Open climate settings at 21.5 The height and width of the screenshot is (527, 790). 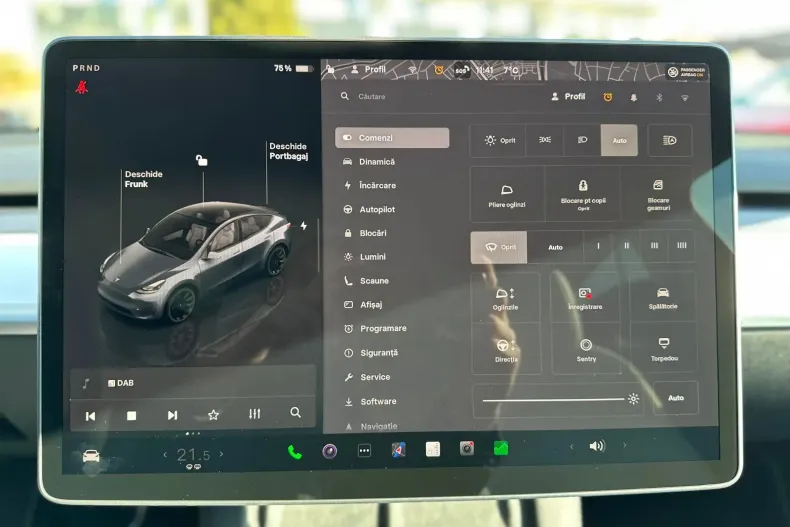coord(193,455)
